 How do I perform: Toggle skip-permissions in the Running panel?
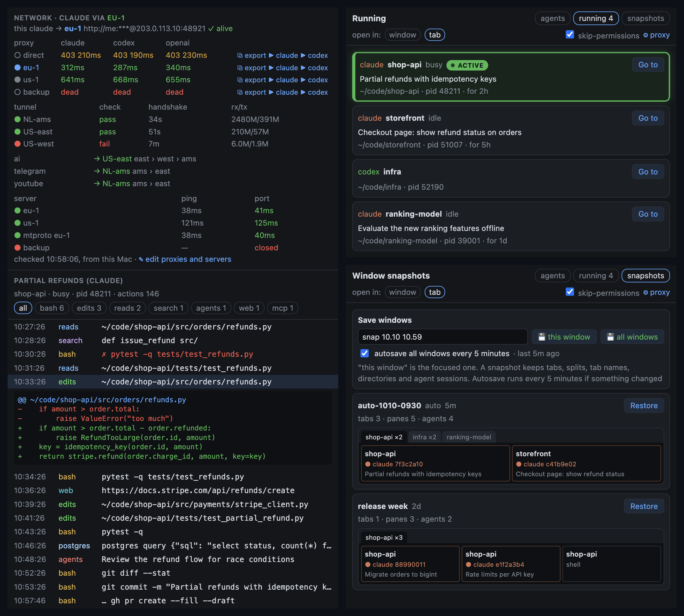(x=570, y=35)
